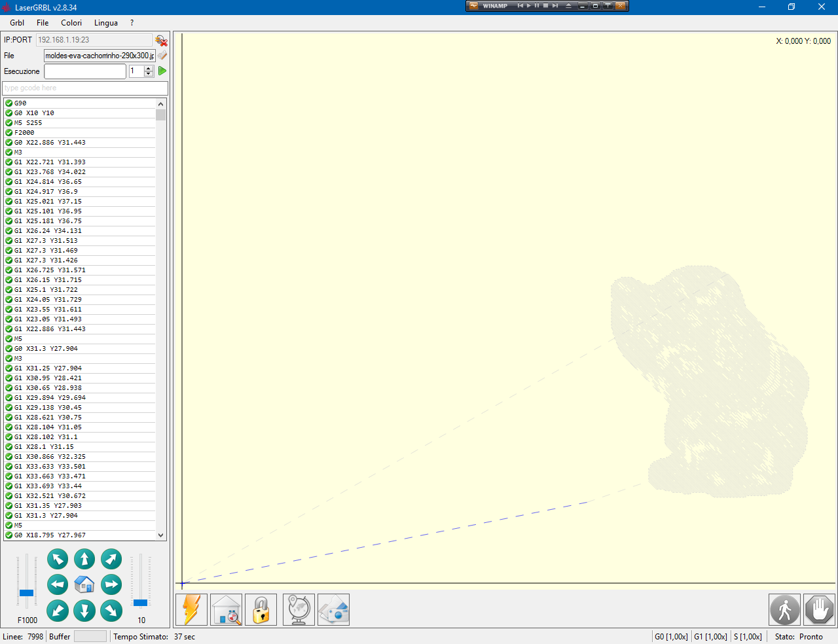Jog up with the up arrow button

click(x=84, y=559)
